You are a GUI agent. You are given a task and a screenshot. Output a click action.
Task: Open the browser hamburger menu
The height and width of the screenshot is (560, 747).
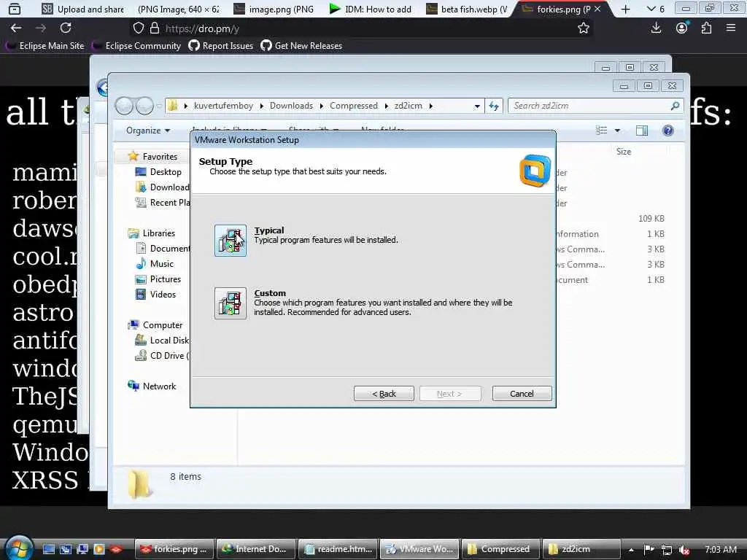tap(731, 28)
